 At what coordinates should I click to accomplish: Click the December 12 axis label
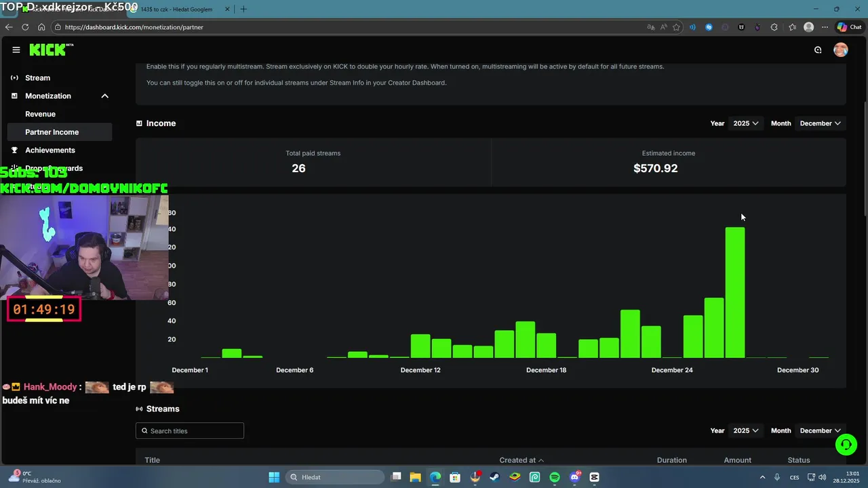coord(420,370)
